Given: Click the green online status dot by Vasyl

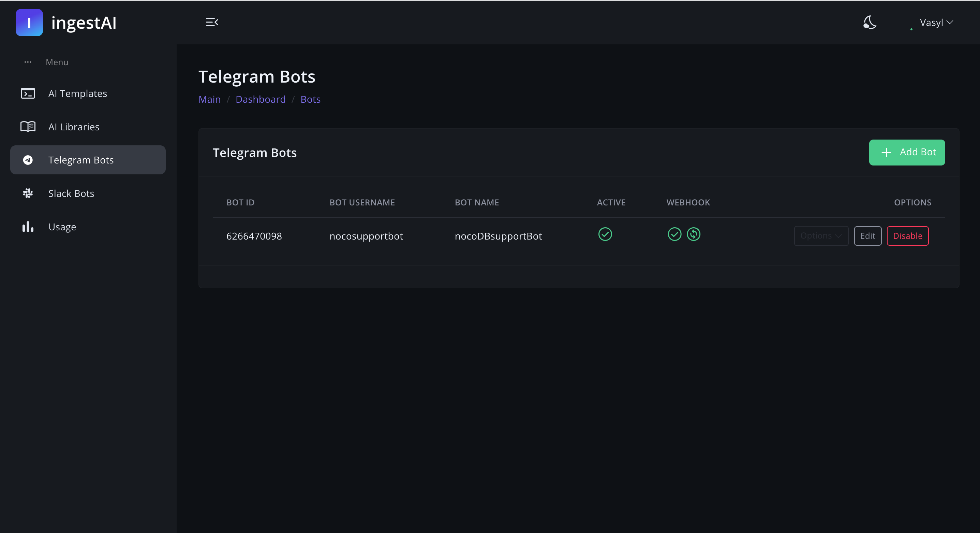Looking at the screenshot, I should (x=911, y=29).
